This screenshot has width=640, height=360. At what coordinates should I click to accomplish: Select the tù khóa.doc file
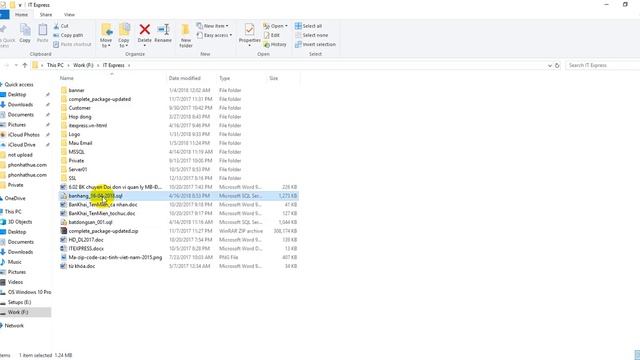tap(82, 266)
